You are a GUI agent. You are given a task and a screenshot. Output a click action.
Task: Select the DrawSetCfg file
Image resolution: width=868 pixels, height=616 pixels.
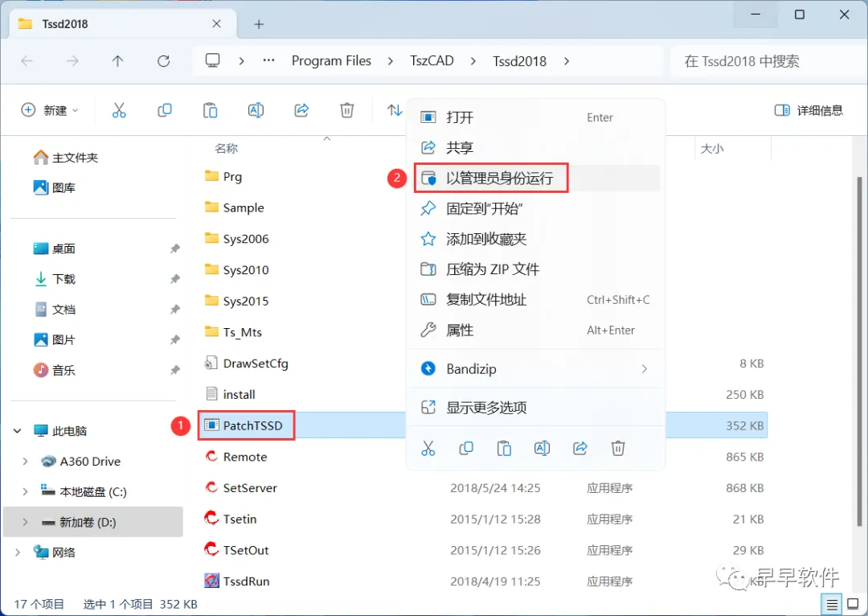tap(246, 363)
